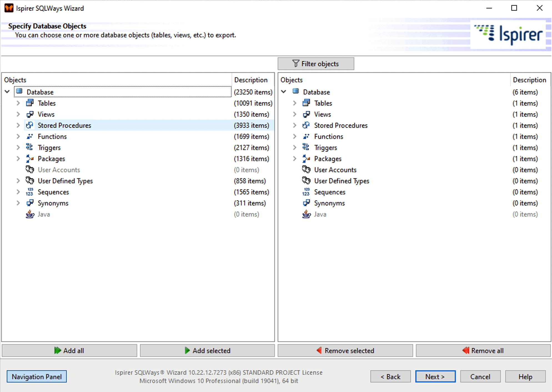
Task: Open the Navigation Panel
Action: tap(37, 376)
